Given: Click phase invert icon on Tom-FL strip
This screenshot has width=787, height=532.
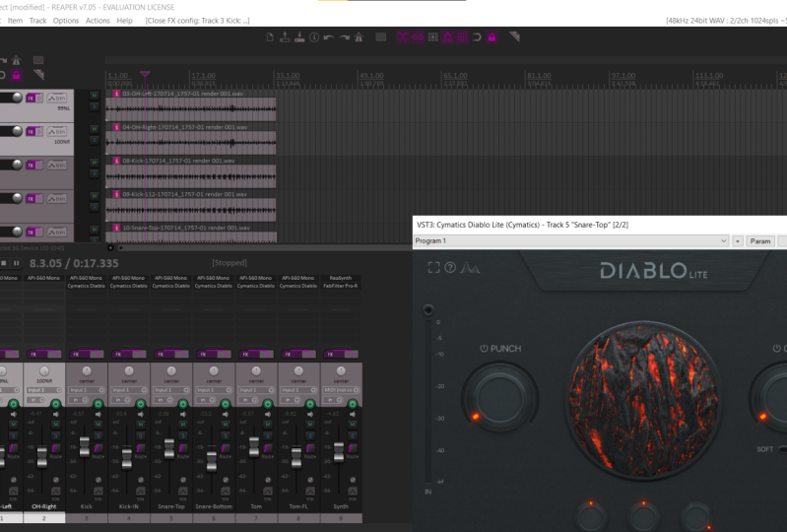Looking at the screenshot, I should tap(310, 481).
